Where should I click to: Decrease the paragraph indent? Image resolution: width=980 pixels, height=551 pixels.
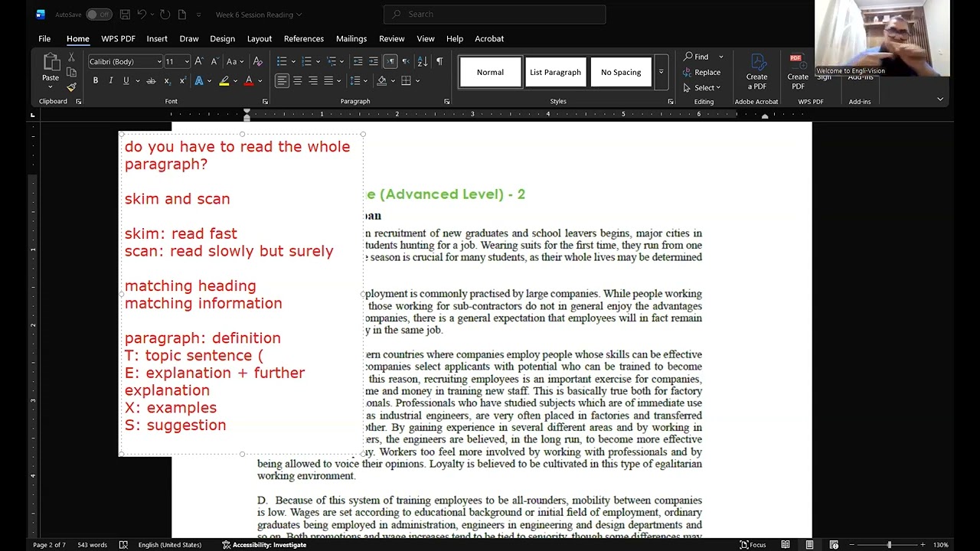click(358, 61)
